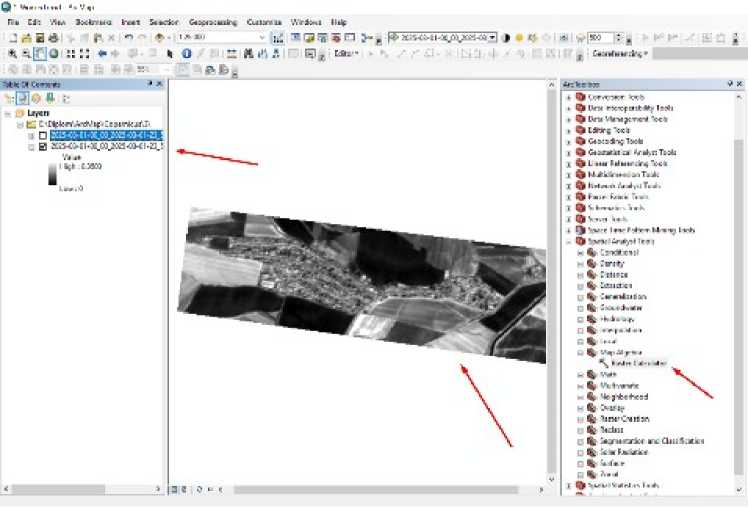This screenshot has height=507, width=748.
Task: Open the Customize menu
Action: 265,21
